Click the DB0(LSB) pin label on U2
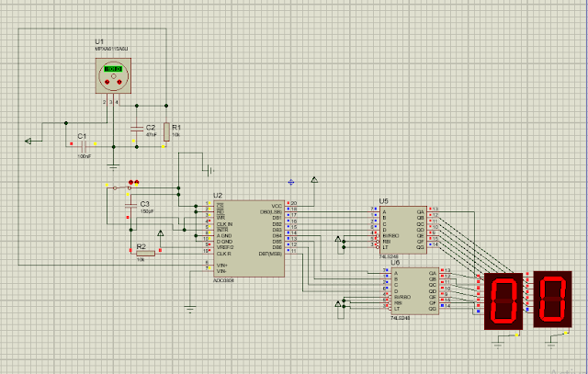The height and width of the screenshot is (374, 588). [271, 212]
